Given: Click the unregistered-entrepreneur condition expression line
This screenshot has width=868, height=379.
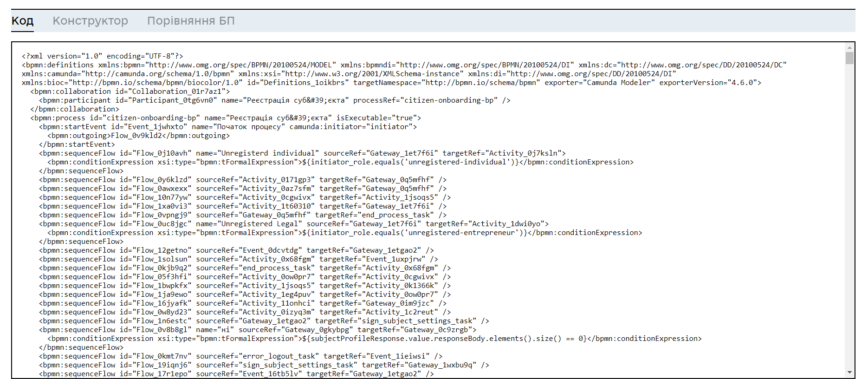Looking at the screenshot, I should point(344,233).
